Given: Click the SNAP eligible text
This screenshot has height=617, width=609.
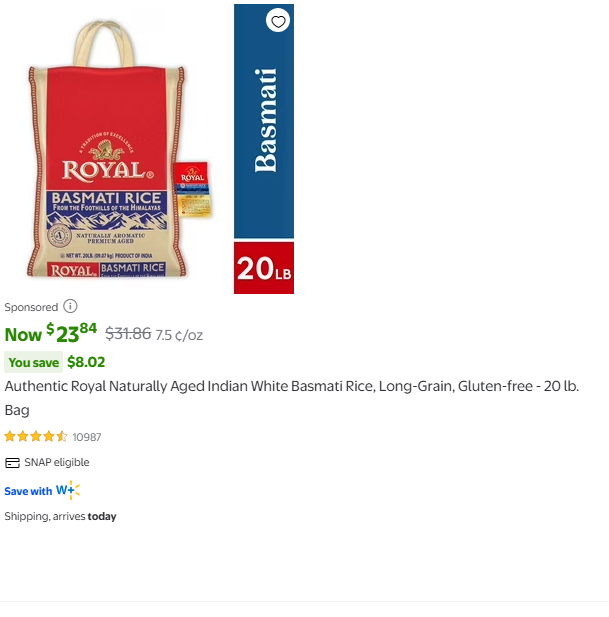Looking at the screenshot, I should point(57,463).
